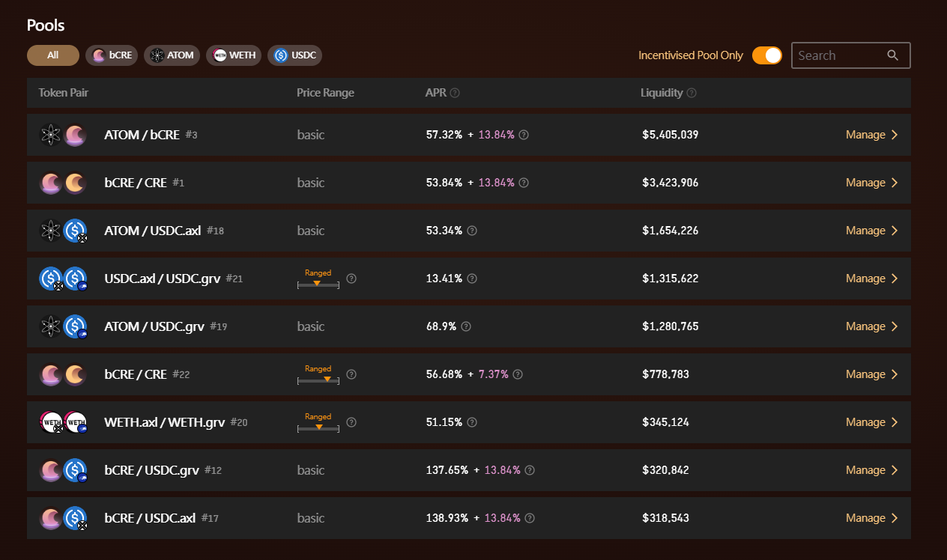
Task: Click Ranged price slider of USDC.axl / USDC.grv
Action: (318, 284)
